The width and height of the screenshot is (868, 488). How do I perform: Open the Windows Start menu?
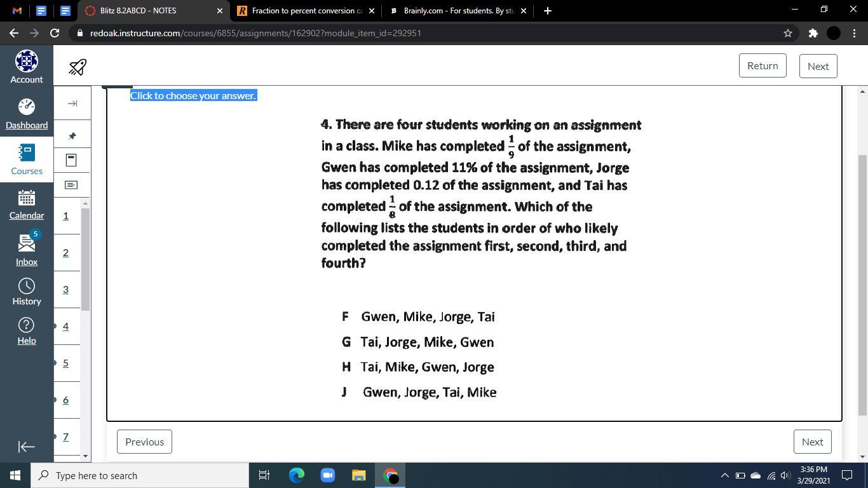pos(15,475)
